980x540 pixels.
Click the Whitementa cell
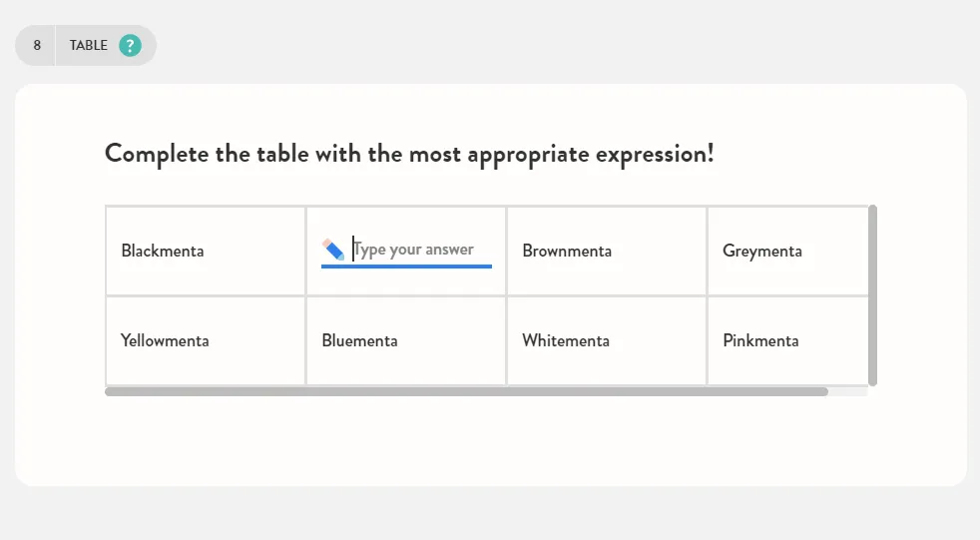point(606,340)
